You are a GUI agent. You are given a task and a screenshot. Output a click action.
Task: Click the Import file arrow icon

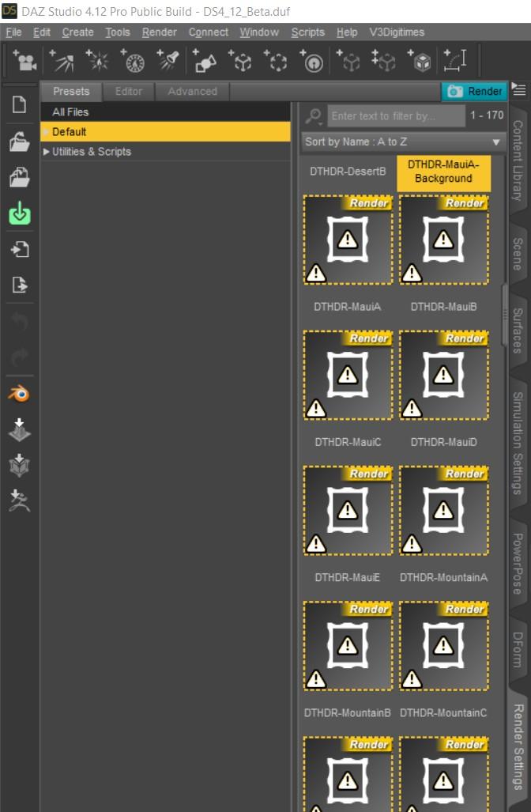[20, 249]
